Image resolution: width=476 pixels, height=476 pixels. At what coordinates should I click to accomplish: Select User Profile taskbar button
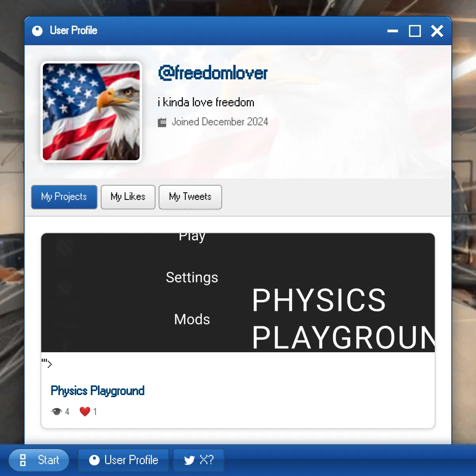(123, 460)
